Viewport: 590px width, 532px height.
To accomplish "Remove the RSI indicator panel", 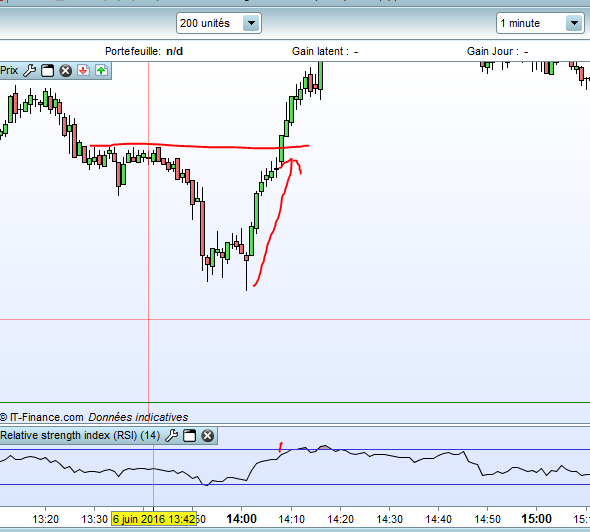I will (207, 435).
